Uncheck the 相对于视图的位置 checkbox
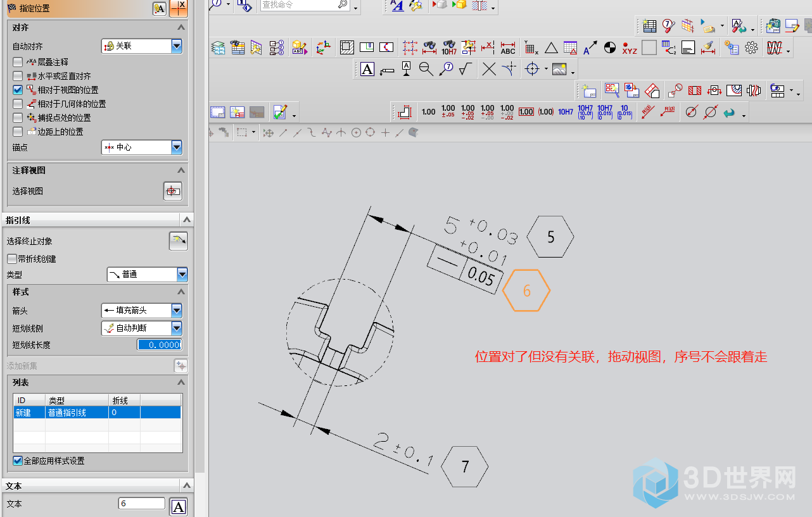 [x=18, y=90]
